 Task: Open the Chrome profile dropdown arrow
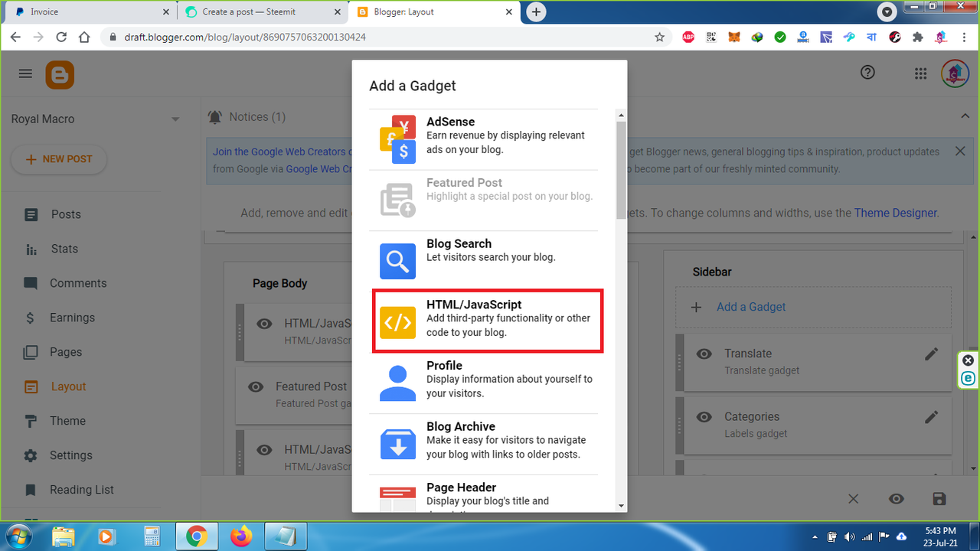click(887, 12)
